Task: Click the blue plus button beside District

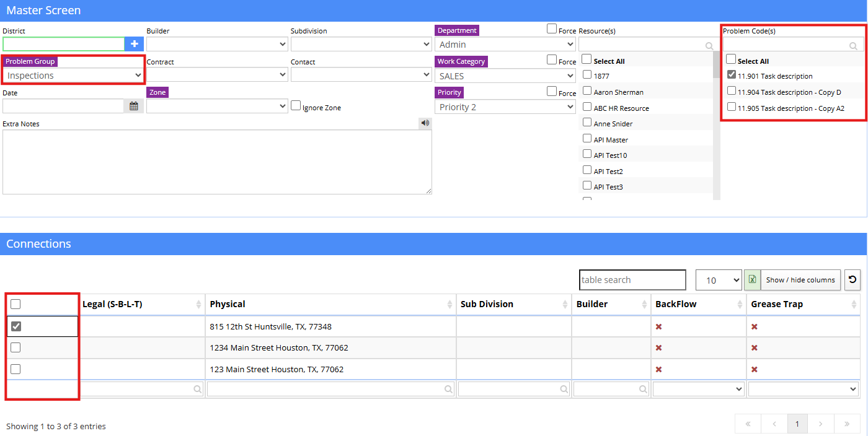Action: pos(134,44)
